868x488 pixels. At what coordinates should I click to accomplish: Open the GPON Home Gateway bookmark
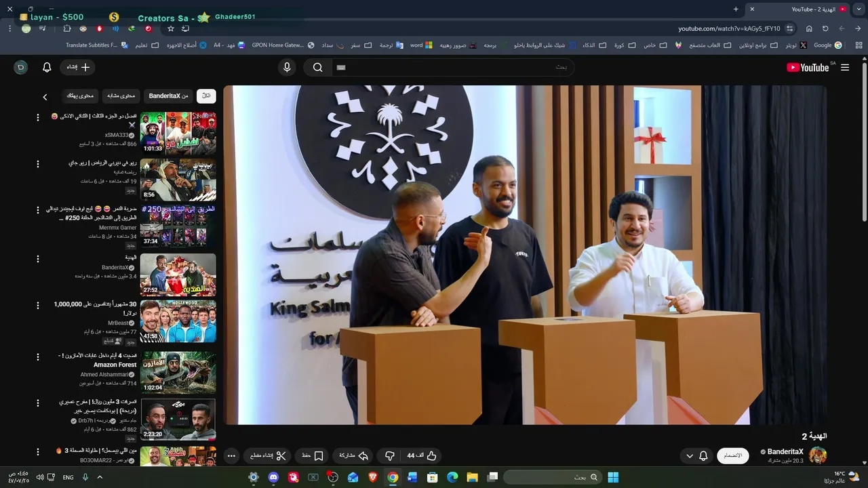283,45
